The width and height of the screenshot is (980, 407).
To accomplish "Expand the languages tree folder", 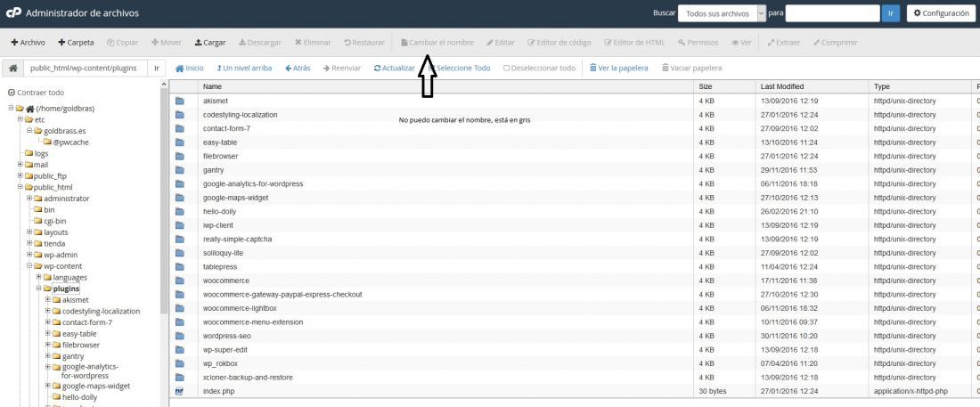I will 38,277.
